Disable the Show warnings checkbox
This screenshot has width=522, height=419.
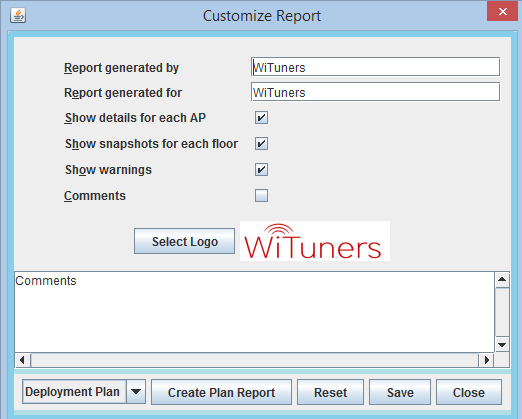(261, 169)
